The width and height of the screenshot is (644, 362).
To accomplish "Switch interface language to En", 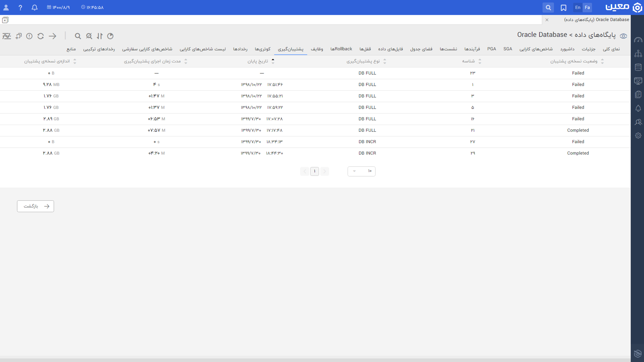I will pyautogui.click(x=577, y=7).
